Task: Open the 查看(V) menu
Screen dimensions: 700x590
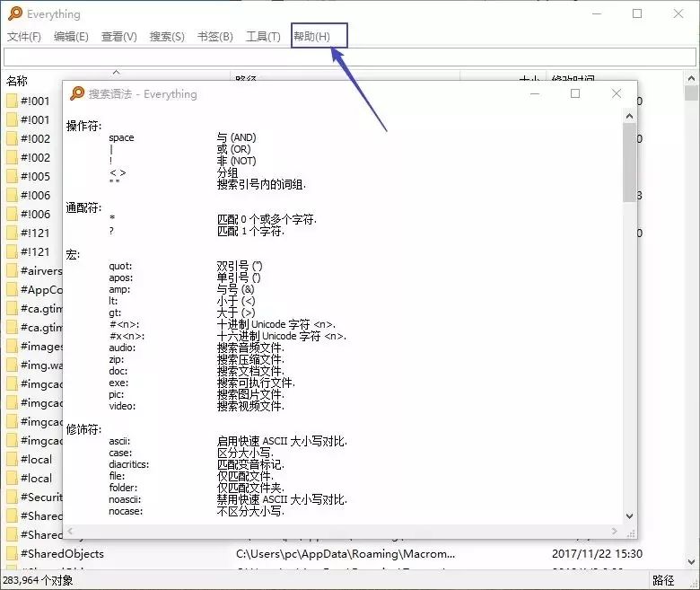Action: (118, 36)
